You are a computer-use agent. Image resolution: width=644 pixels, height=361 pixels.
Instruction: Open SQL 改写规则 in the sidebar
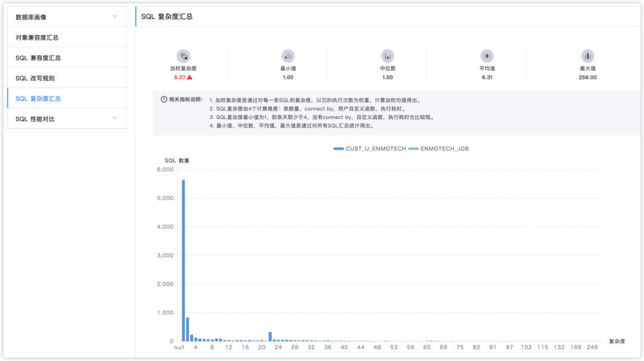67,78
